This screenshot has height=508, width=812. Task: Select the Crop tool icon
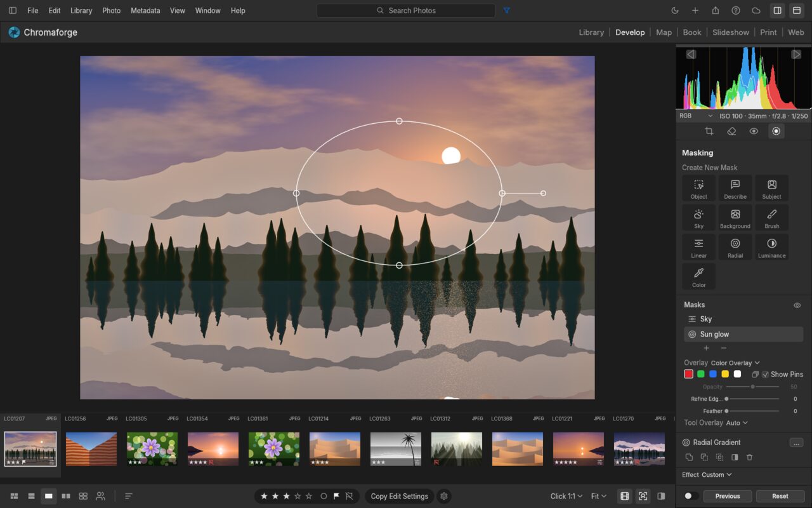tap(709, 131)
